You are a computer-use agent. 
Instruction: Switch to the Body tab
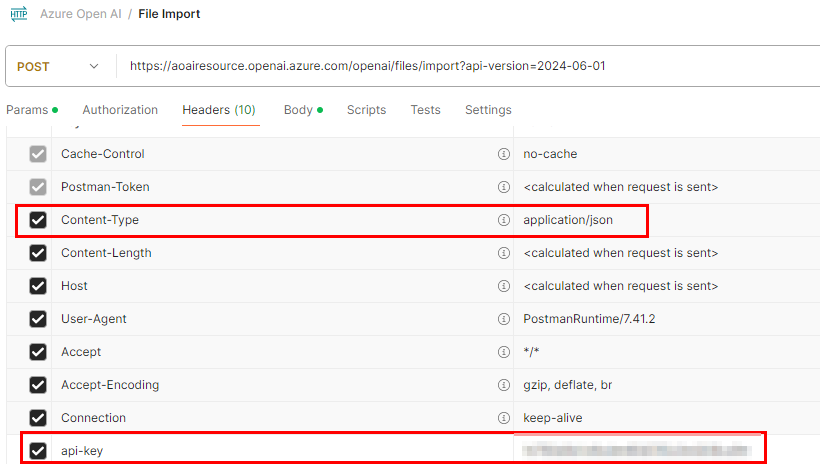303,110
